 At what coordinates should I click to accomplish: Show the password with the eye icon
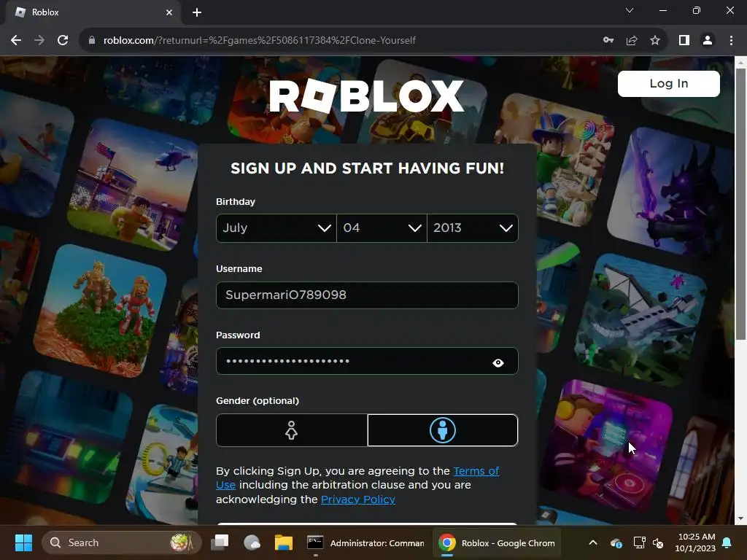click(498, 363)
